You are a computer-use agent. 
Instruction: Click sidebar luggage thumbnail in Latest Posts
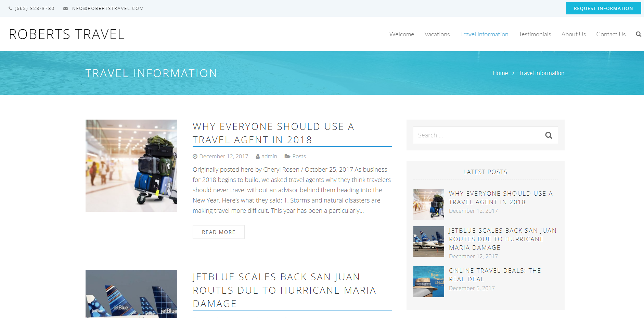point(429,205)
